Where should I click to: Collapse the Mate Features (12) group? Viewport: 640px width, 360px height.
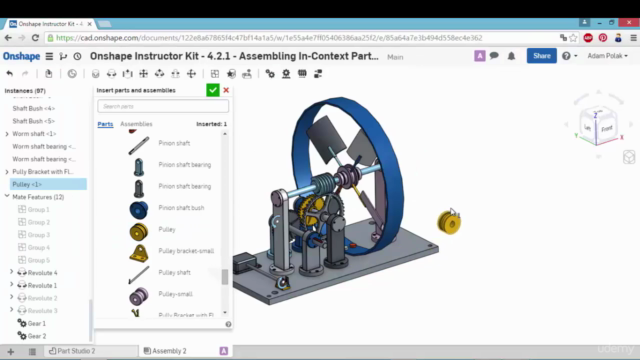click(7, 197)
